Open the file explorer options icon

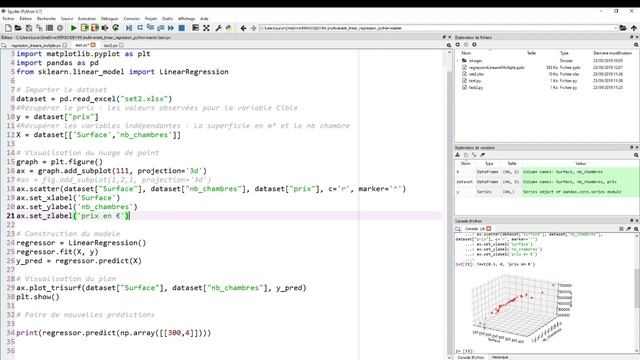[636, 45]
